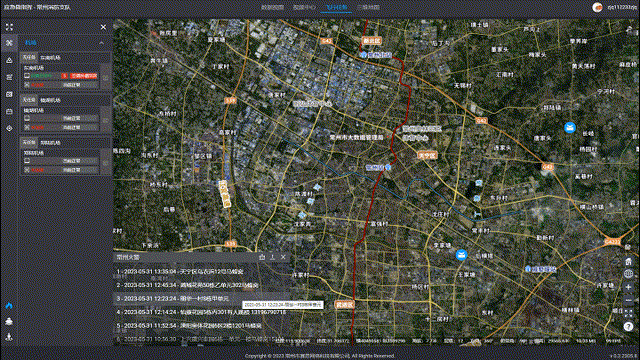Open the briefcase icon in left sidebar
This screenshot has width=640, height=360.
click(x=9, y=111)
